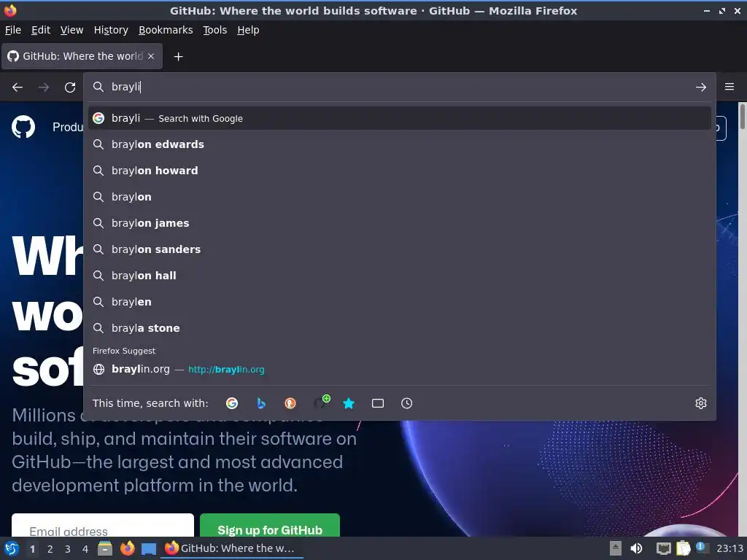Open the braylin.org Firefox Suggest result

tap(399, 369)
